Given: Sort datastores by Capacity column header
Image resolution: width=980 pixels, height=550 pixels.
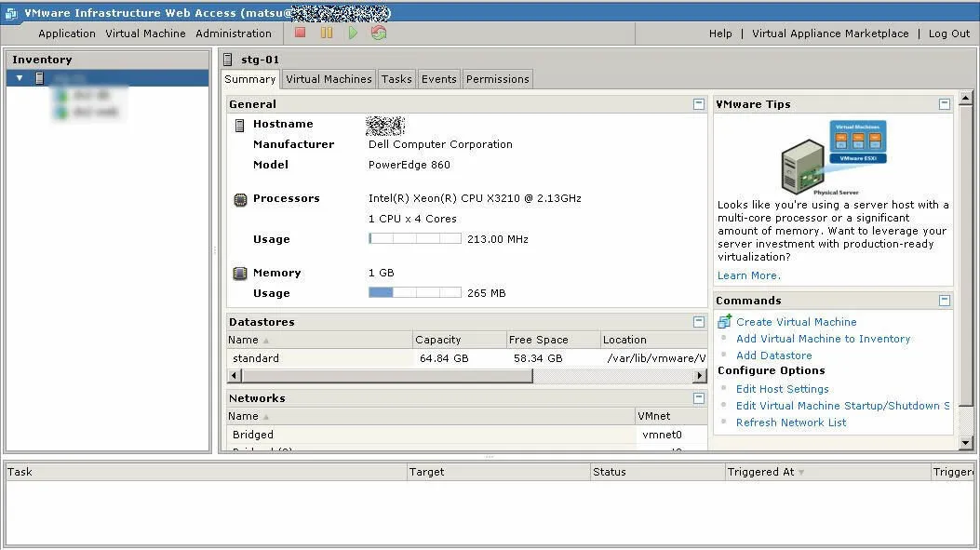Looking at the screenshot, I should 438,340.
